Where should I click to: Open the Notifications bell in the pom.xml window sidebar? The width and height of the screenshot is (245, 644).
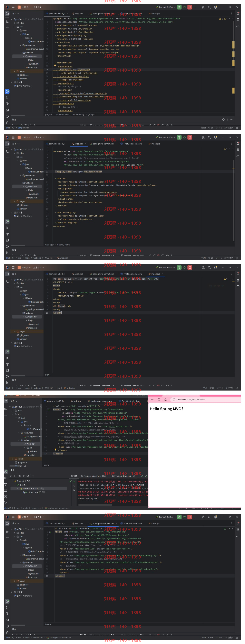pyautogui.click(x=238, y=14)
